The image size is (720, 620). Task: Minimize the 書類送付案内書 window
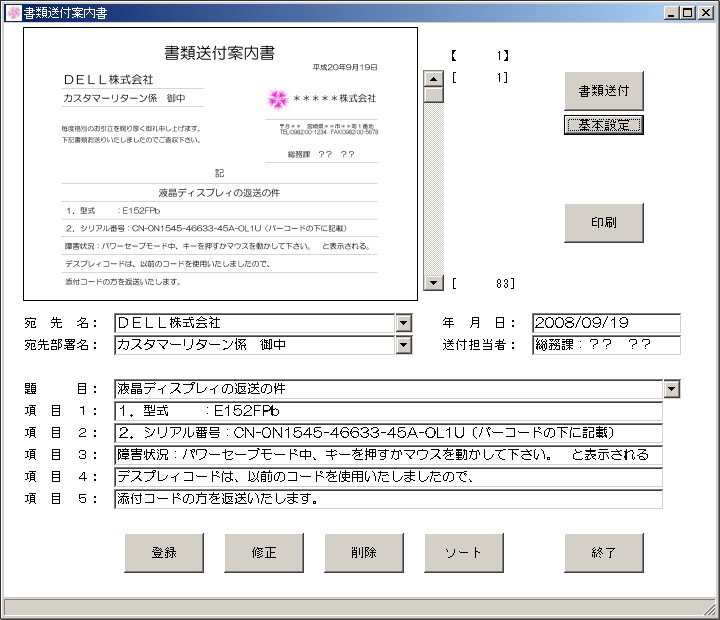(671, 13)
